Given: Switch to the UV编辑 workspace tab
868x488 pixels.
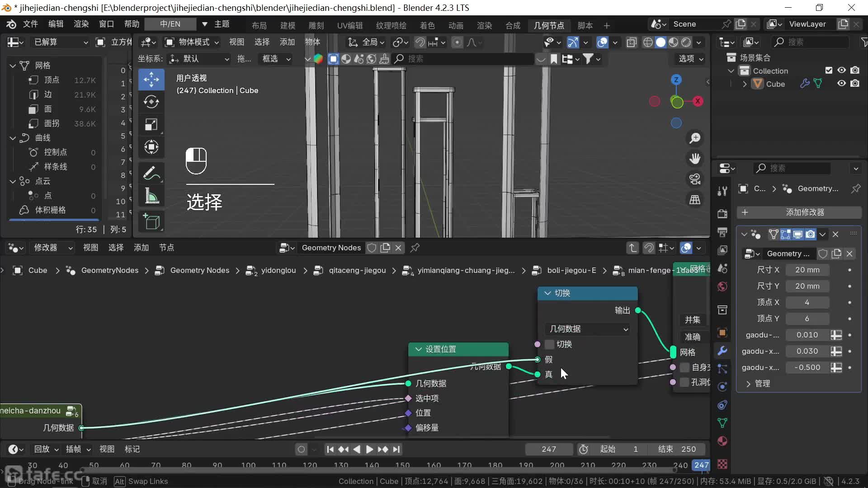Looking at the screenshot, I should point(349,25).
